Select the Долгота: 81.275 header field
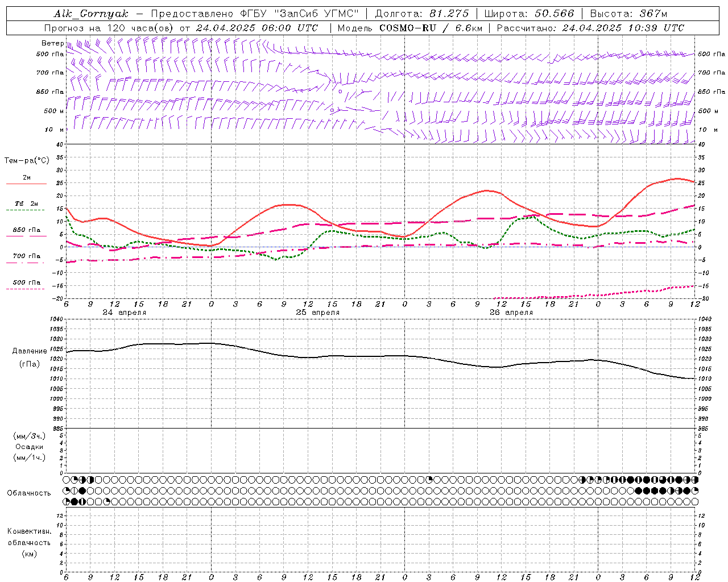728x582 pixels. tap(422, 14)
